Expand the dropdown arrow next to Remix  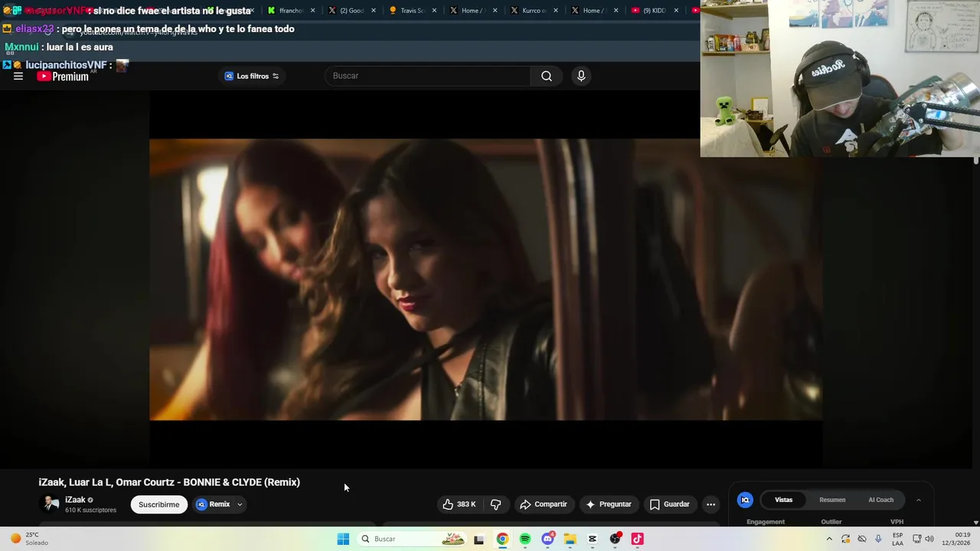tap(240, 504)
